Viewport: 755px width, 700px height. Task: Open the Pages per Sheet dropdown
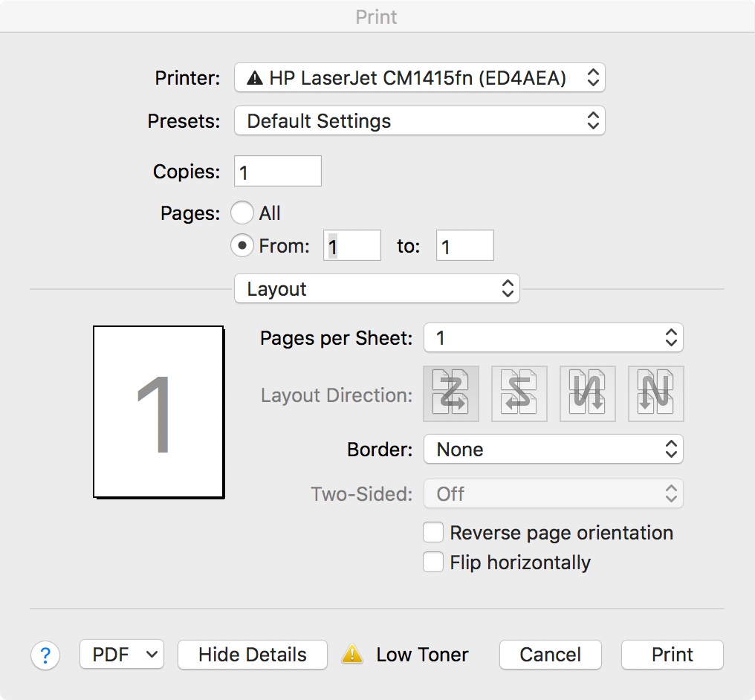pyautogui.click(x=553, y=338)
